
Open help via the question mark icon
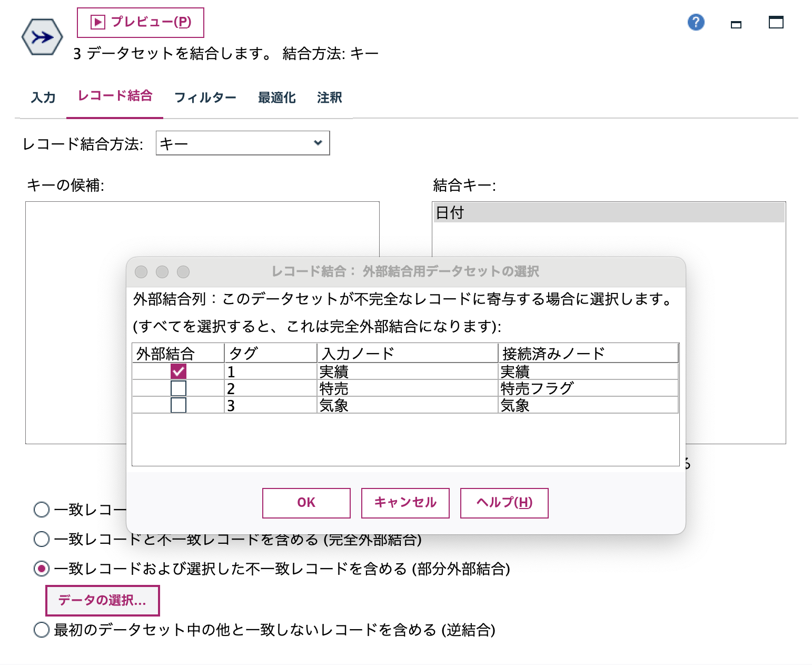pos(695,22)
